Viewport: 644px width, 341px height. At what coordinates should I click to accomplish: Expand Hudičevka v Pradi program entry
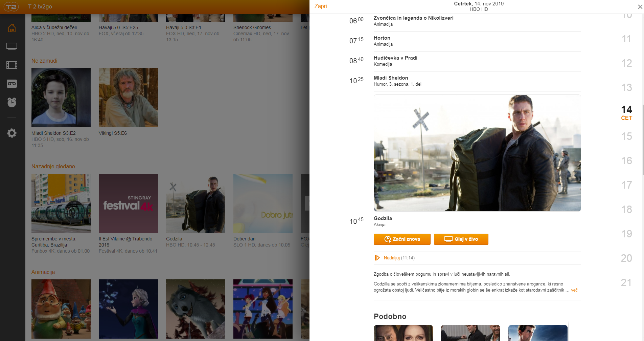pyautogui.click(x=395, y=58)
